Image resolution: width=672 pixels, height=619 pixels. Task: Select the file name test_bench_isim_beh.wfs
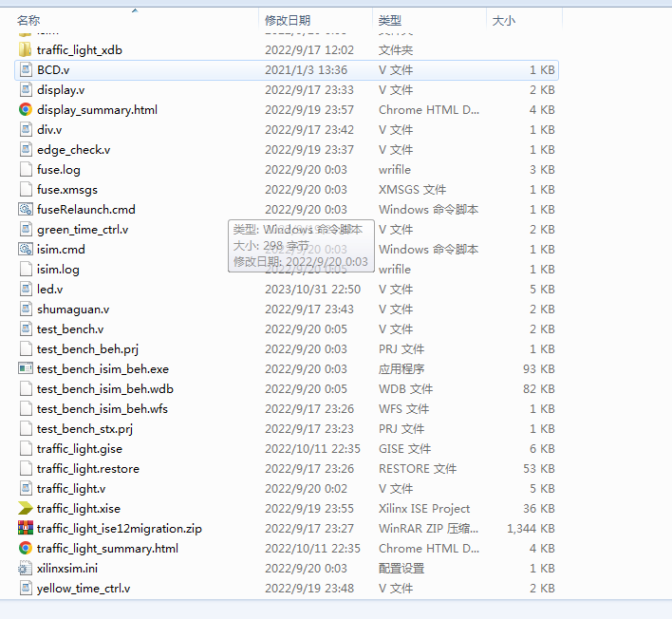pyautogui.click(x=103, y=409)
